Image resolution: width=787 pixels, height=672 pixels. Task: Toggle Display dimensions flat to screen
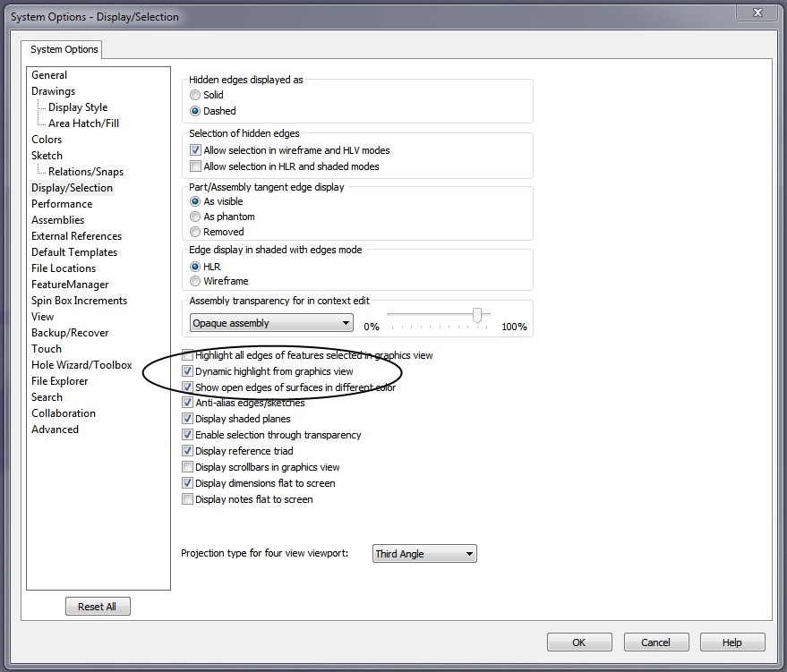coord(187,483)
